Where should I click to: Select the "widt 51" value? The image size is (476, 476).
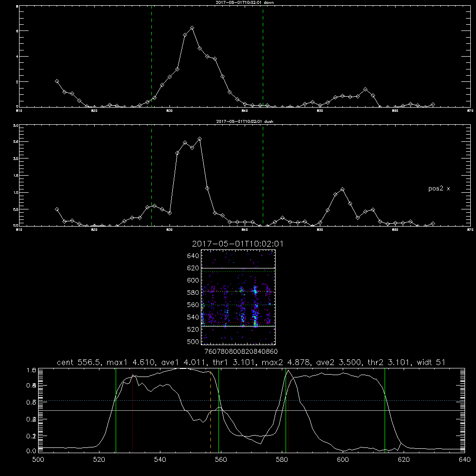pyautogui.click(x=431, y=362)
